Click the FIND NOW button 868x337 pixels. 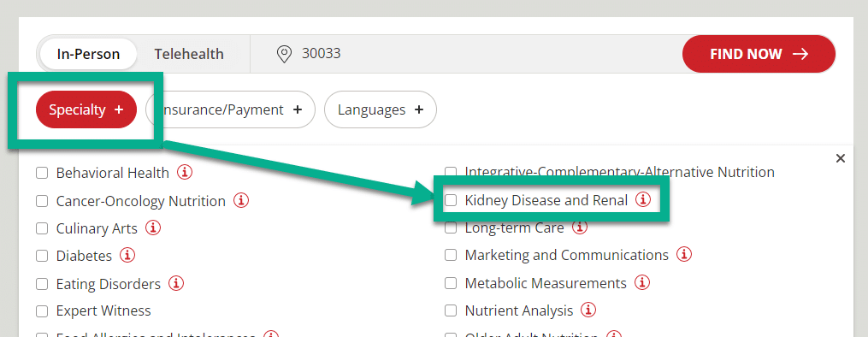[x=759, y=54]
